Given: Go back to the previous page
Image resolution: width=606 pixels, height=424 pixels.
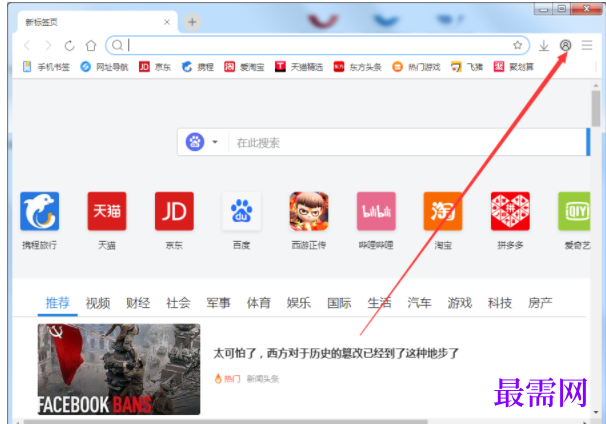Looking at the screenshot, I should pyautogui.click(x=27, y=46).
